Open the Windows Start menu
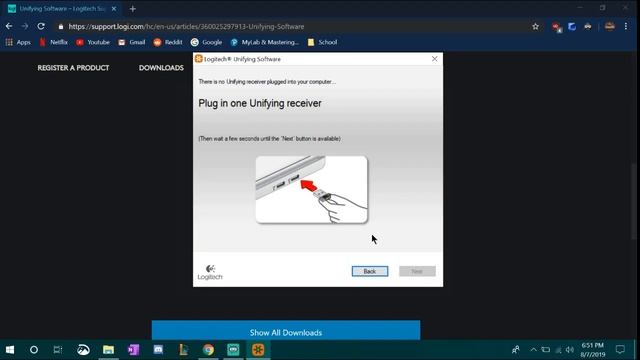 (10, 349)
